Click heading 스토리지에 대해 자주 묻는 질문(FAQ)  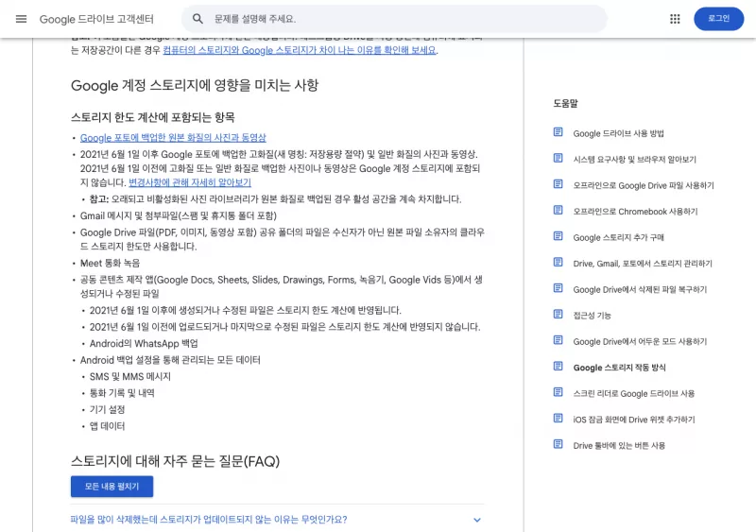click(175, 461)
